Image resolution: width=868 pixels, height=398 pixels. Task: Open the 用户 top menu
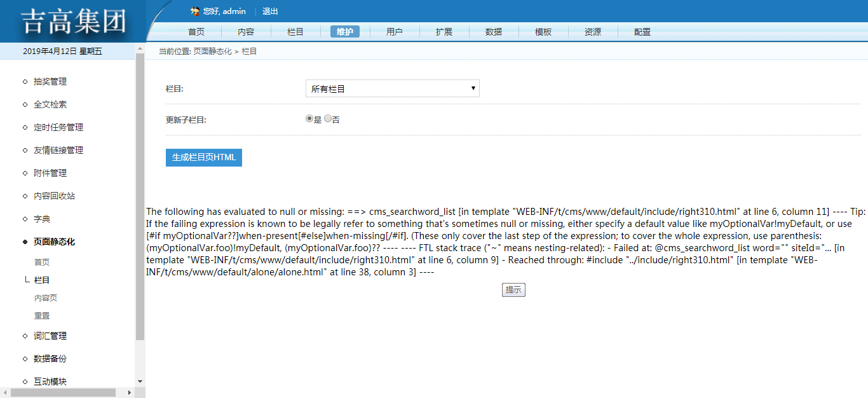pos(395,32)
